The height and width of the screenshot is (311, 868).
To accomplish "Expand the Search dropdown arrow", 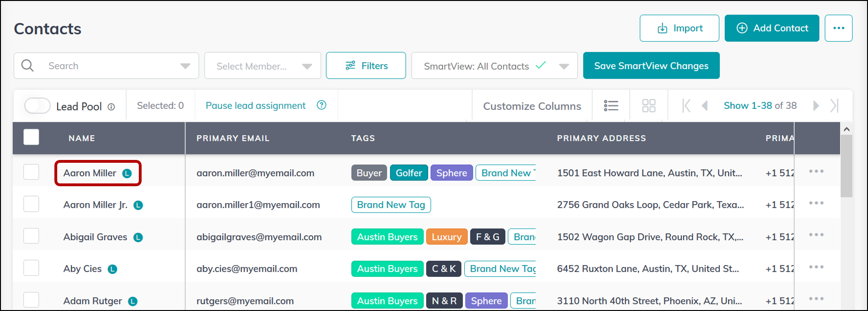I will coord(185,66).
